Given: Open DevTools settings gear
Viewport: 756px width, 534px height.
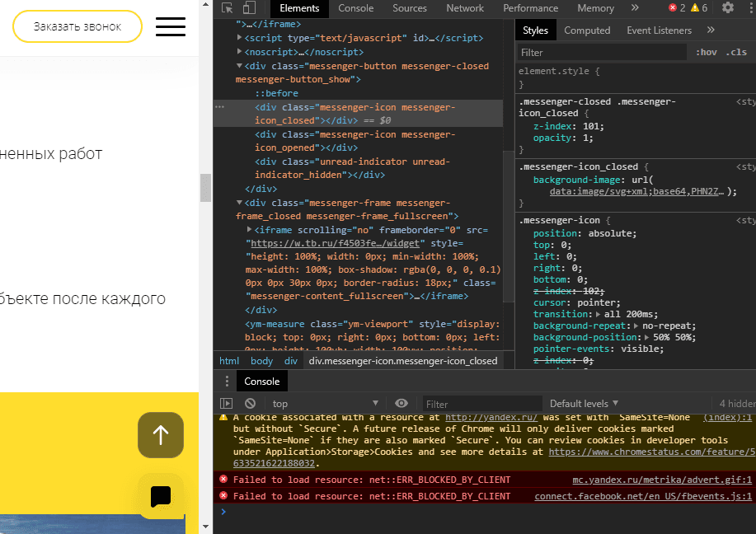Looking at the screenshot, I should coord(727,7).
